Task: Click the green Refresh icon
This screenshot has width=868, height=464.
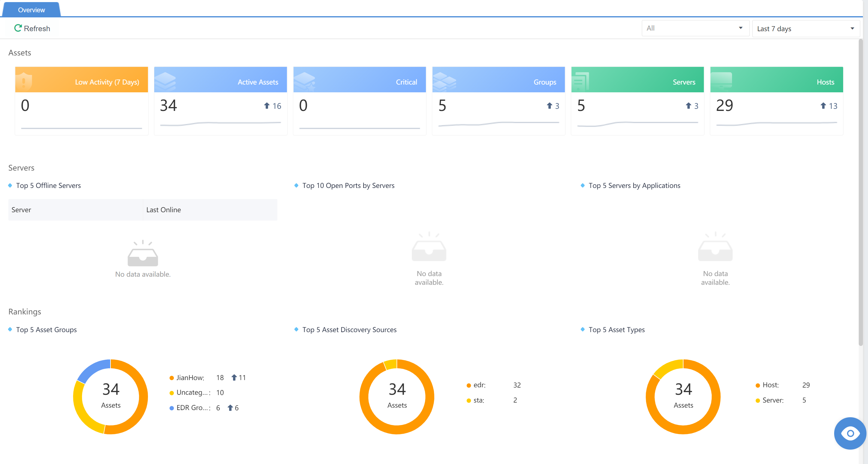Action: tap(18, 28)
